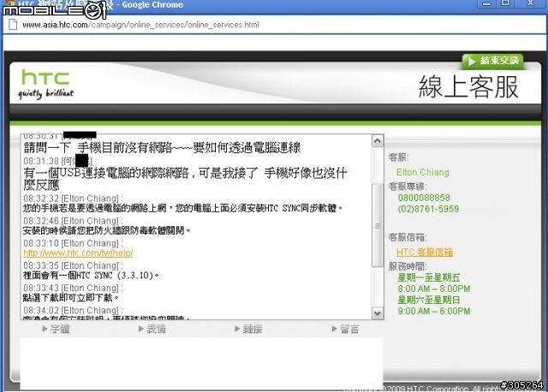Click the 08:32:46 [Elton Chiang] timestamp
Image resolution: width=548 pixels, height=392 pixels.
(x=73, y=221)
